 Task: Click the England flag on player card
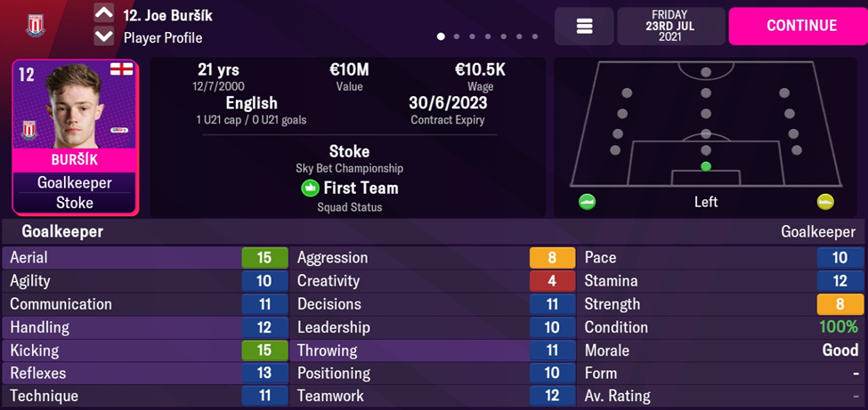pos(121,70)
